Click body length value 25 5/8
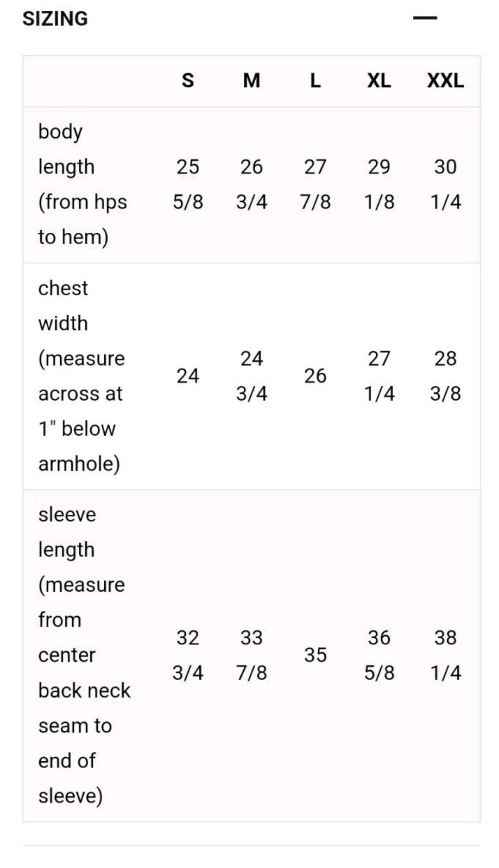 click(x=188, y=184)
